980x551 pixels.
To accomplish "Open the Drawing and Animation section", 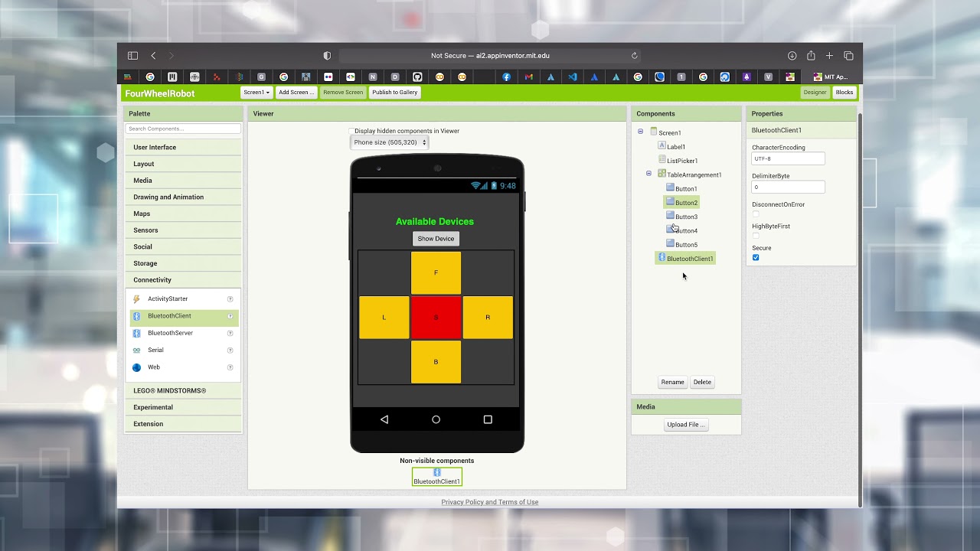I will pyautogui.click(x=183, y=197).
